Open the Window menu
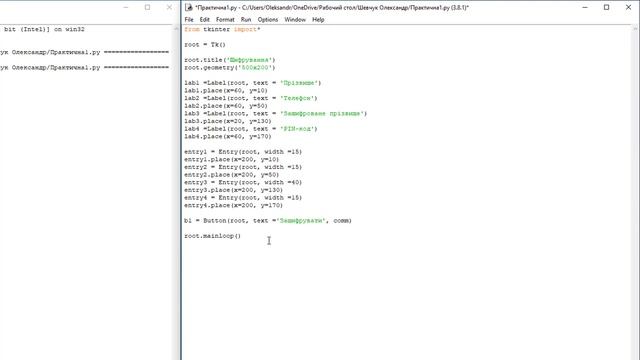The image size is (640, 360). (295, 20)
